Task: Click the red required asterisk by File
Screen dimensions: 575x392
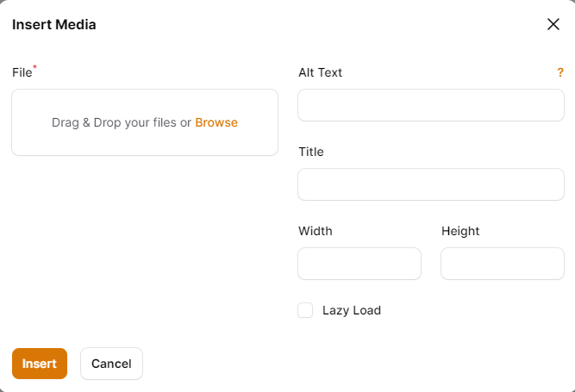Action: coord(34,68)
